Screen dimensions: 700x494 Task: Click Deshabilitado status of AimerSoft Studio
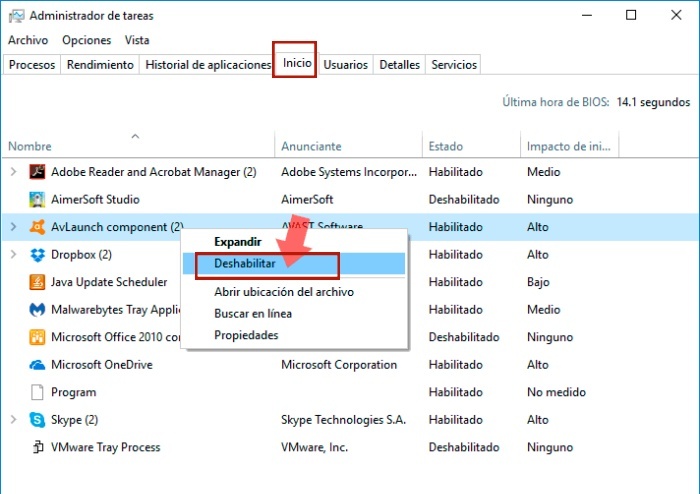tap(464, 199)
